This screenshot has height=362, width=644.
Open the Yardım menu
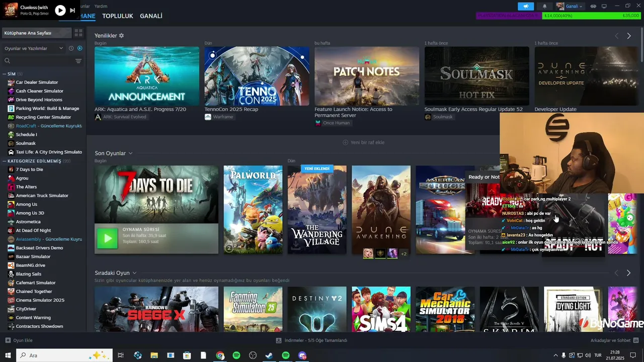coord(101,6)
